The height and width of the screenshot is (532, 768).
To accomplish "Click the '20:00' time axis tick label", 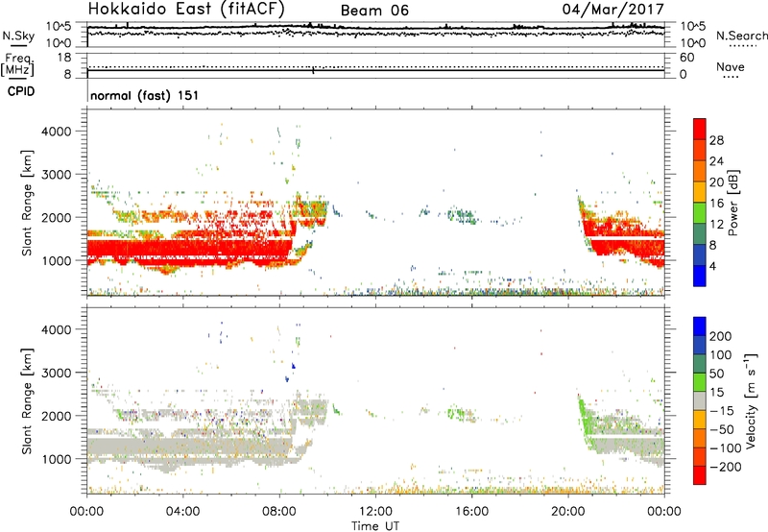I will [567, 512].
